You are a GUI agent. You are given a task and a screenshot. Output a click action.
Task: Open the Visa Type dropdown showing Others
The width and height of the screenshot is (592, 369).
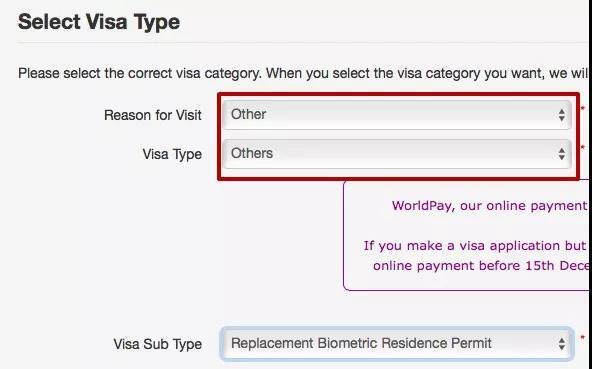(397, 154)
